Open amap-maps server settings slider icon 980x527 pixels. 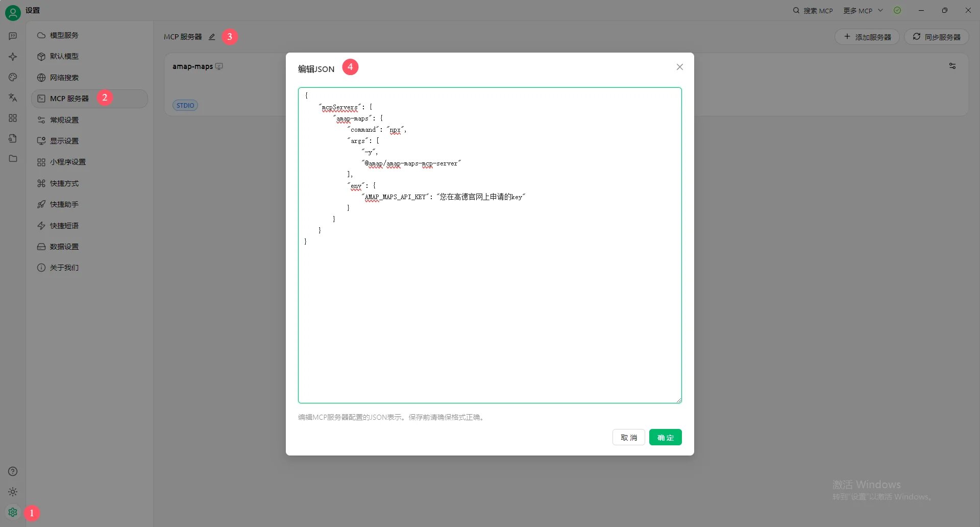952,66
